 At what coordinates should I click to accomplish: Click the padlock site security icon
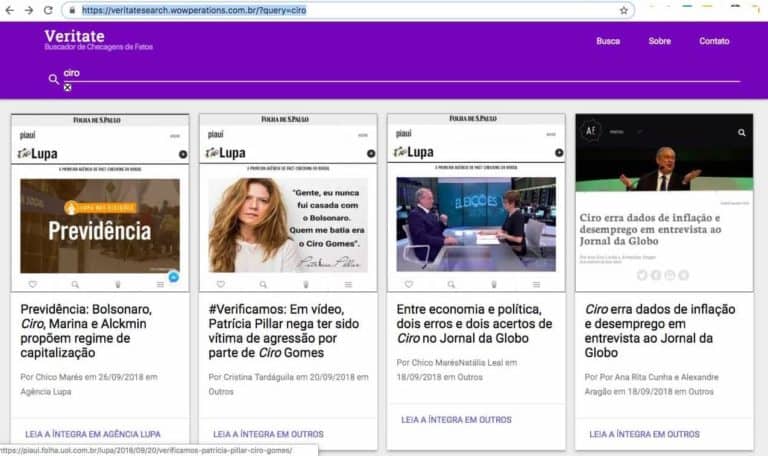coord(72,10)
